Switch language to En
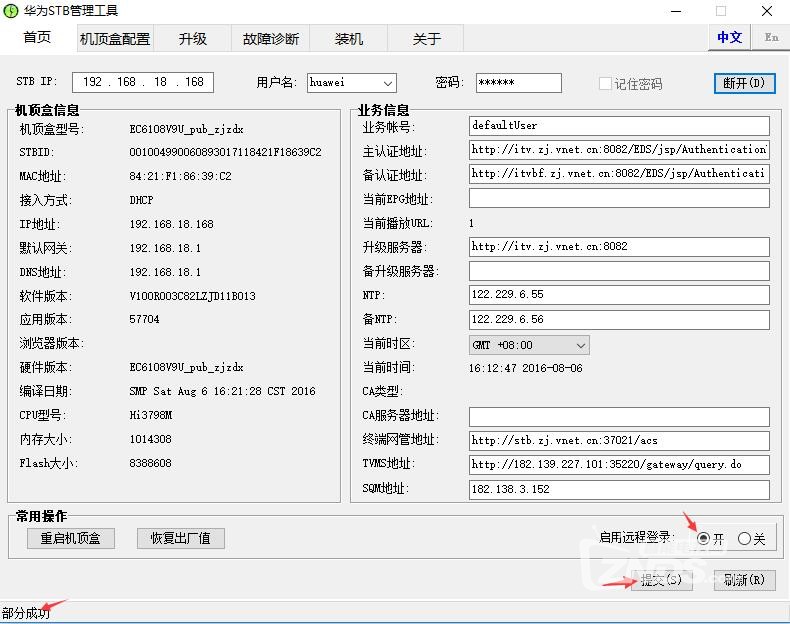The image size is (790, 624). point(771,37)
